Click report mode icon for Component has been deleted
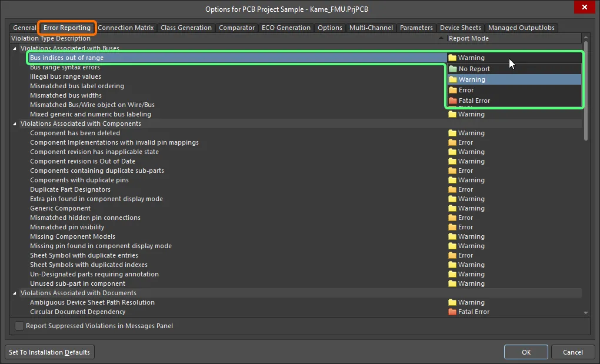The image size is (600, 364). 452,133
